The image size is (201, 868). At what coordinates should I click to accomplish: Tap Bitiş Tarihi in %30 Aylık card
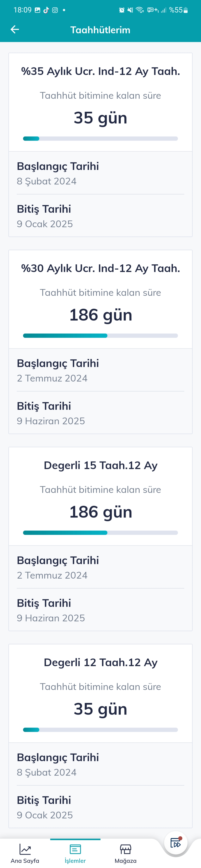coord(44,406)
